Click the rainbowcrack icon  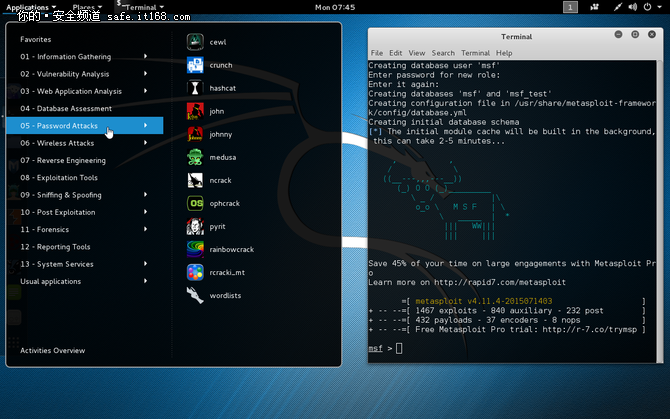pos(195,249)
